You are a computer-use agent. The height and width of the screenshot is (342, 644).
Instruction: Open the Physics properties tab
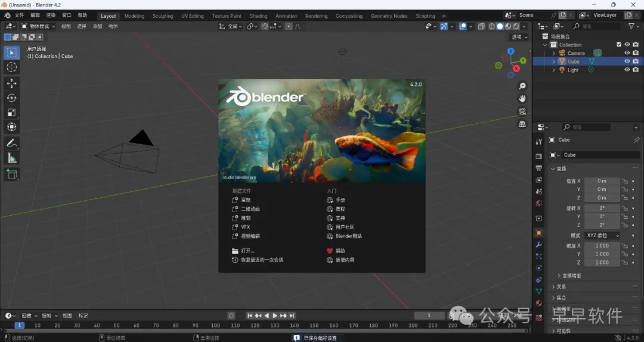tap(539, 268)
